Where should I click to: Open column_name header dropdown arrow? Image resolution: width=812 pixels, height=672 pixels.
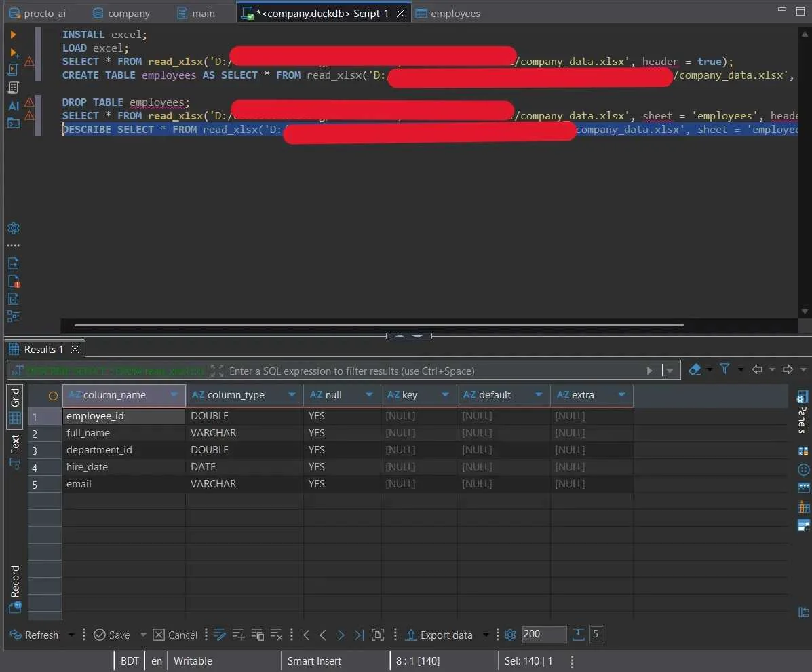tap(174, 395)
